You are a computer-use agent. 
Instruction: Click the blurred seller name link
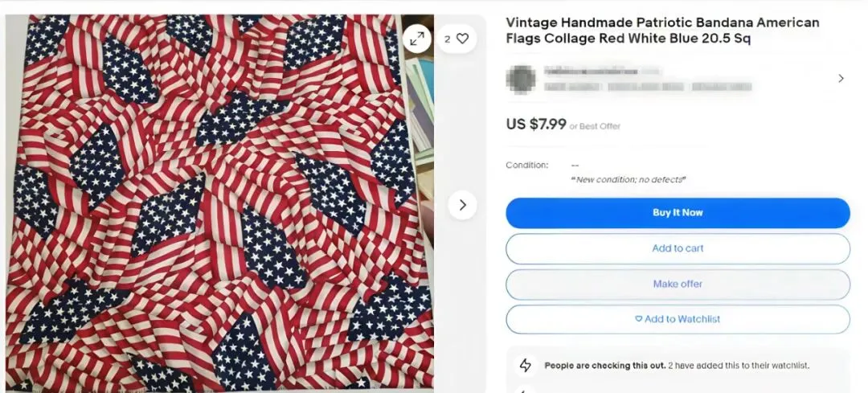(x=602, y=72)
